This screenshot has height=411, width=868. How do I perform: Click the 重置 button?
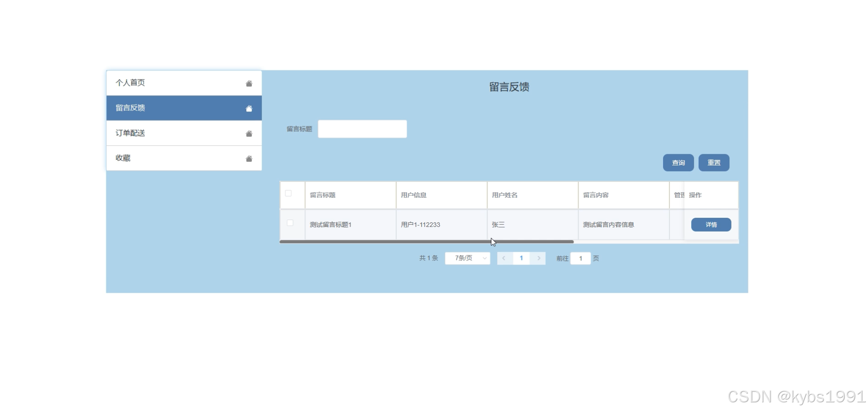[x=713, y=163]
